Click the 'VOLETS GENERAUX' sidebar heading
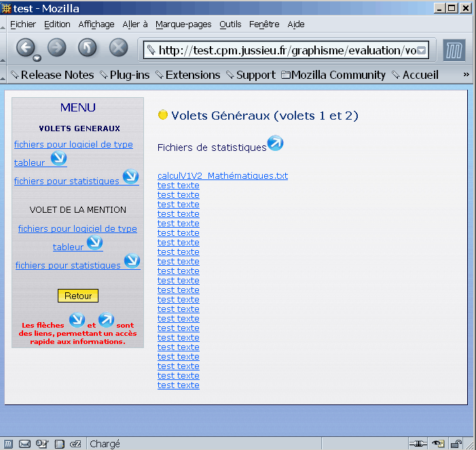Screen dimensions: 476x450 point(79,128)
